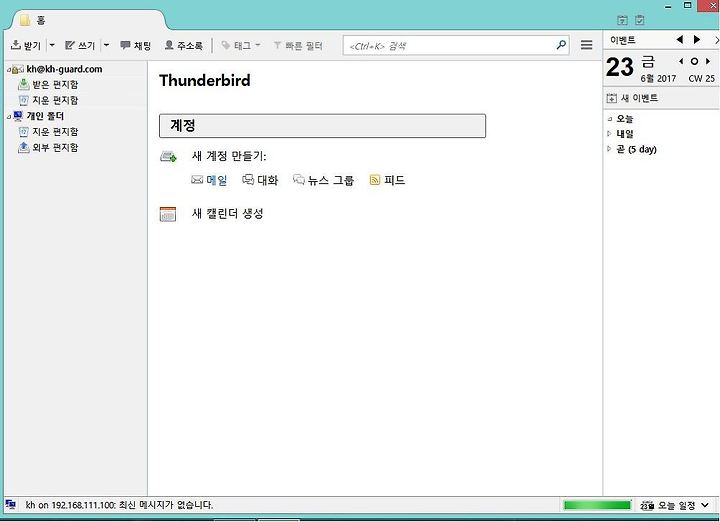Click the 계정 section header
The image size is (720, 522).
point(322,126)
